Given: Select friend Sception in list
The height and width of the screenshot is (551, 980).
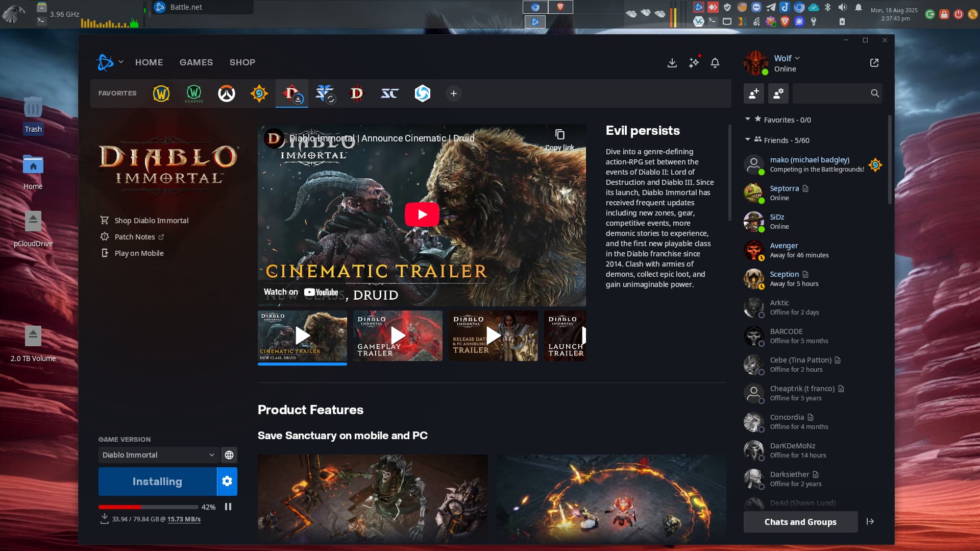Looking at the screenshot, I should click(x=813, y=279).
